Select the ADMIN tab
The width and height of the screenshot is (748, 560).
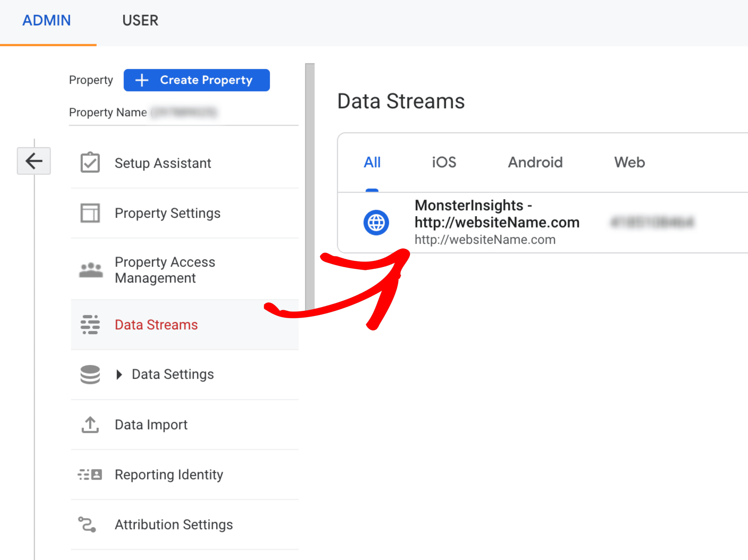click(x=46, y=20)
